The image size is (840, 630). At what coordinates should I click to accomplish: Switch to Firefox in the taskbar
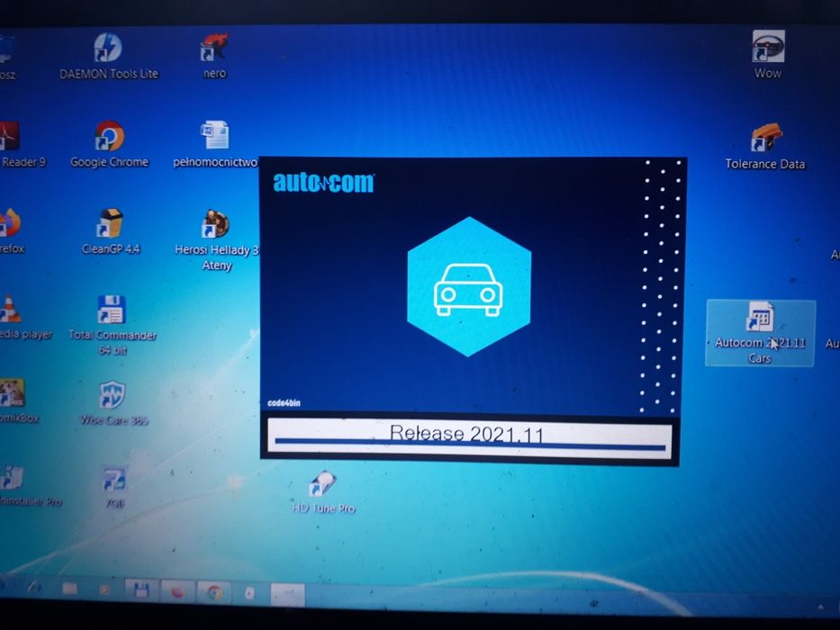177,592
